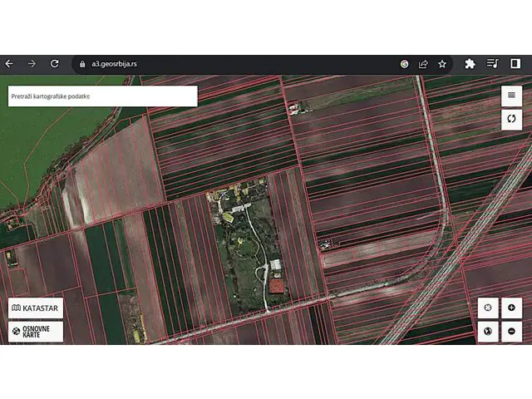Toggle the browser side panel
Viewport: 532px width, 399px height.
pyautogui.click(x=515, y=63)
